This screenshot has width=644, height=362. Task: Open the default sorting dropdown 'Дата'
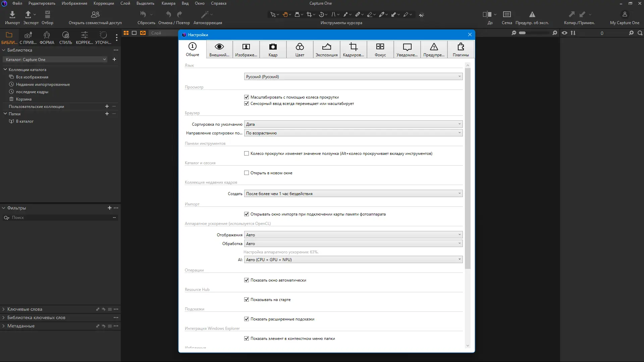click(353, 124)
